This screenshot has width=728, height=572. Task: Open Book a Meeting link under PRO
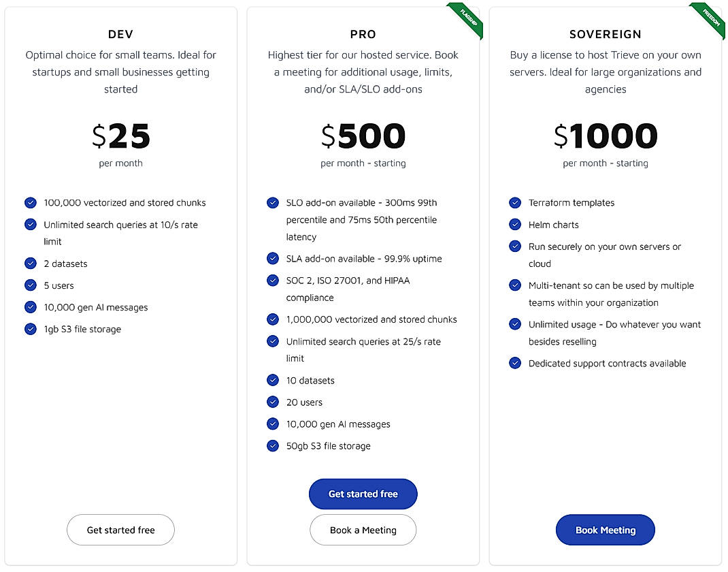coord(363,530)
